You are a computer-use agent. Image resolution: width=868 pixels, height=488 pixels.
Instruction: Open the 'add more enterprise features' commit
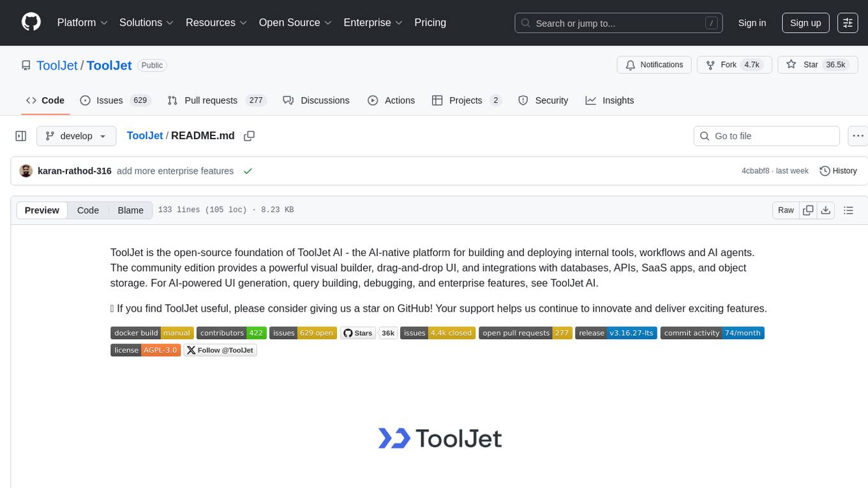[x=175, y=171]
